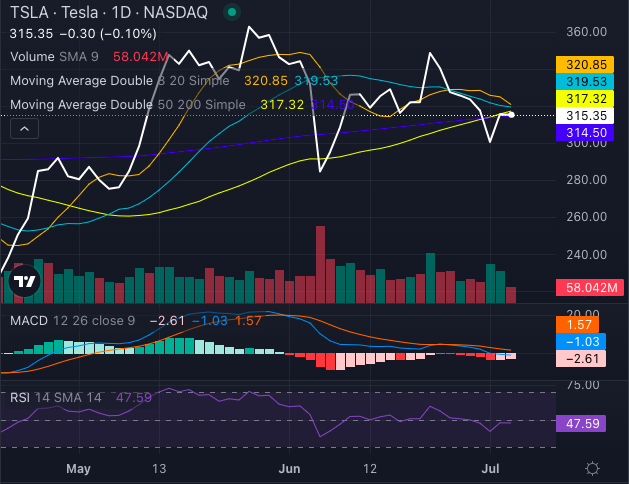
Task: Click the purple 314.50 price label
Action: (585, 132)
